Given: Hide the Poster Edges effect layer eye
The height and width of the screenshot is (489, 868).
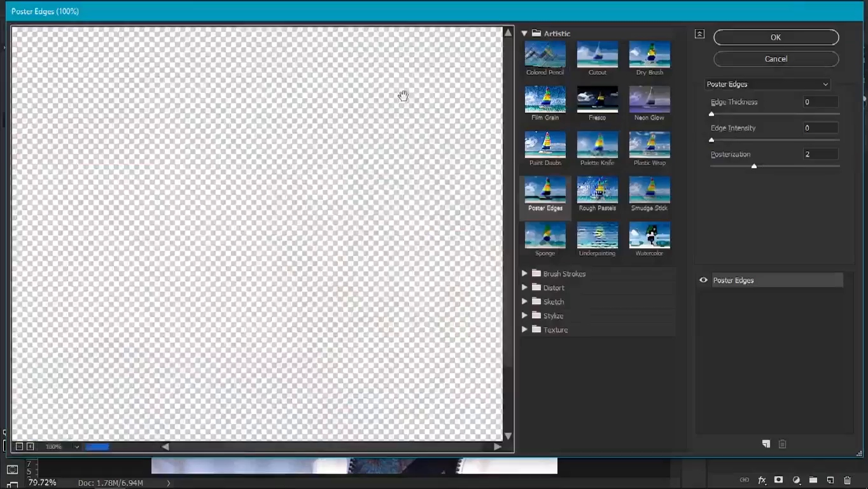Looking at the screenshot, I should [x=703, y=280].
